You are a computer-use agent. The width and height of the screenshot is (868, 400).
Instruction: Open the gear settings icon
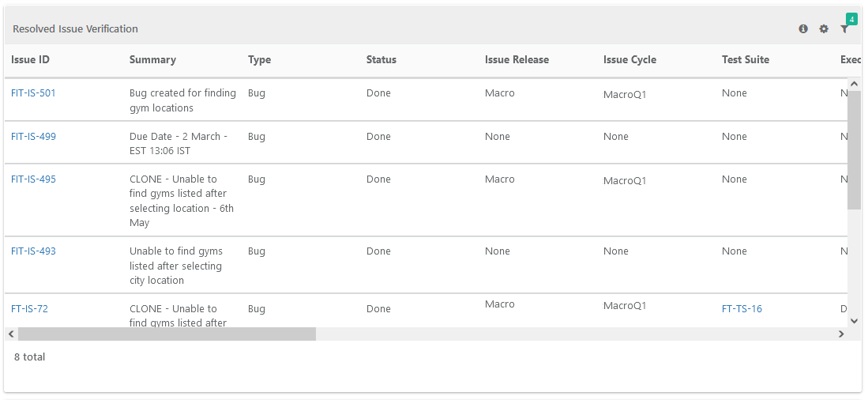[x=824, y=29]
